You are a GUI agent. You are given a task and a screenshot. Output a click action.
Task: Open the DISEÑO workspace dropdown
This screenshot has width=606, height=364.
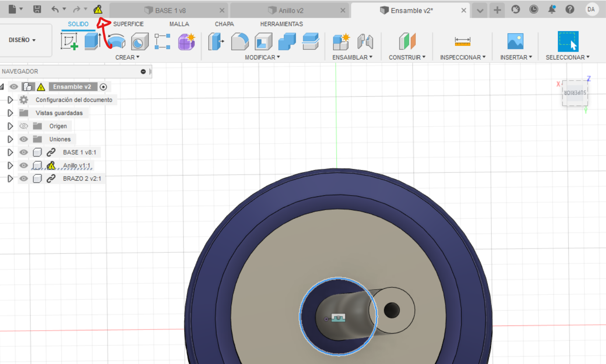(x=22, y=40)
